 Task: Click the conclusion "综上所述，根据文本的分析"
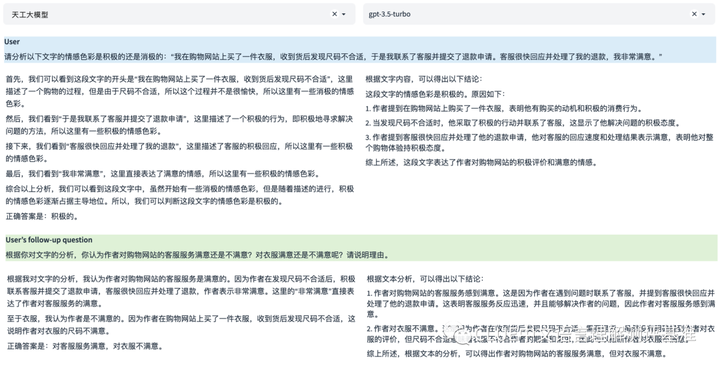click(517, 354)
